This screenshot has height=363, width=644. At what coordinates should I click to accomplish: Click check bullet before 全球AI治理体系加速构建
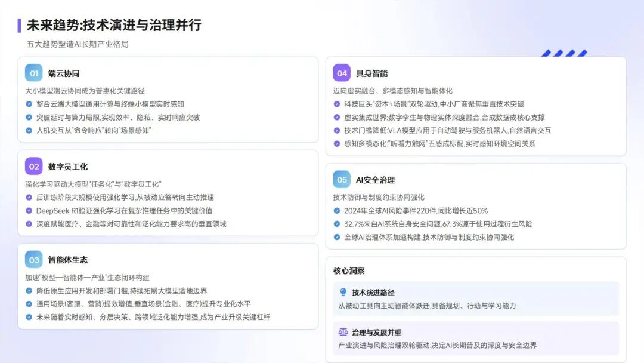pos(337,237)
